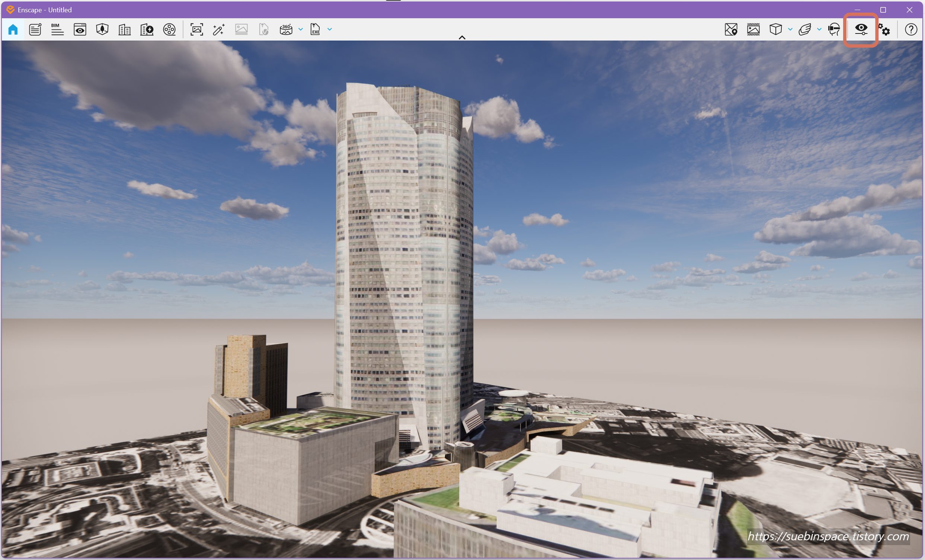
Task: Open the View Management eye-window icon
Action: [80, 29]
